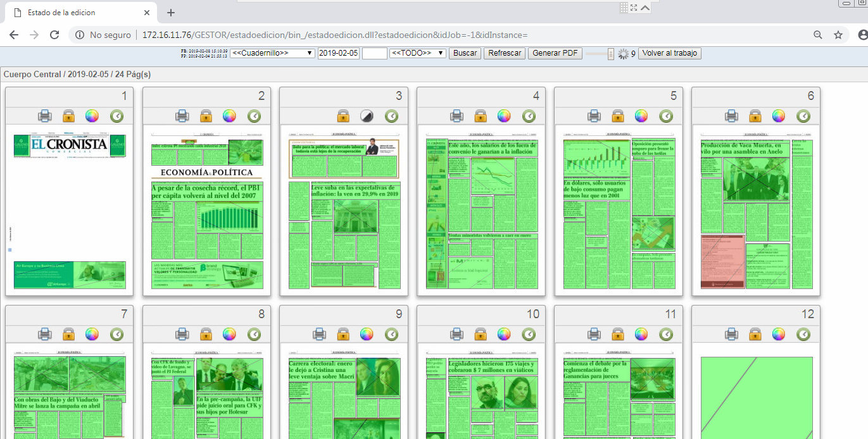Click the Buscar button
Viewport: 868px width, 439px height.
click(465, 53)
